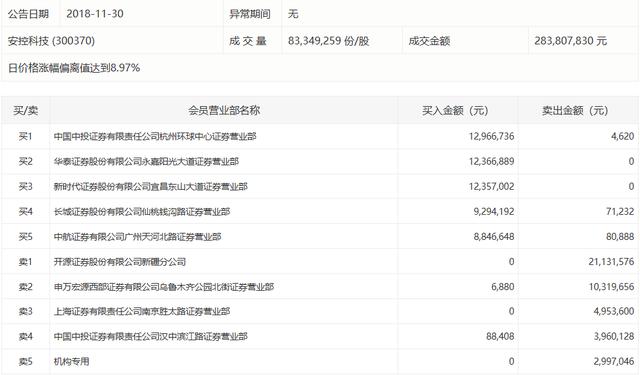Click 申万宏源西部证券乌鲁木齐公园北街 branch name
The width and height of the screenshot is (640, 375).
click(164, 287)
